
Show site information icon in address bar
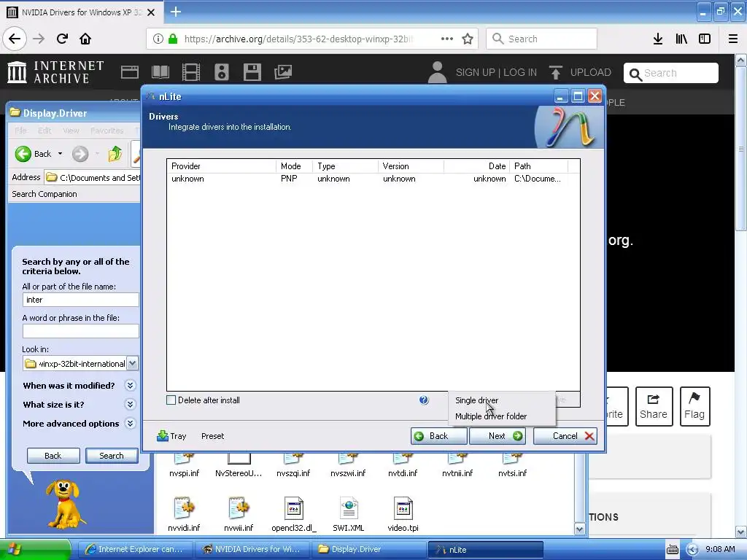pos(158,39)
